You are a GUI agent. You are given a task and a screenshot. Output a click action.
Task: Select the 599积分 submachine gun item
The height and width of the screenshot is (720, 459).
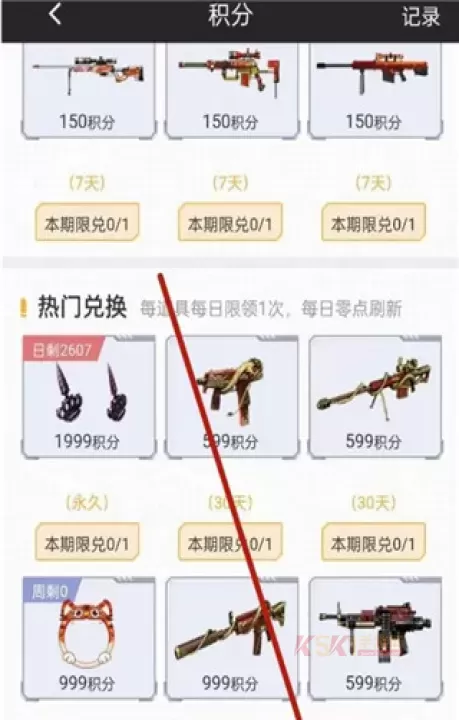pyautogui.click(x=232, y=397)
